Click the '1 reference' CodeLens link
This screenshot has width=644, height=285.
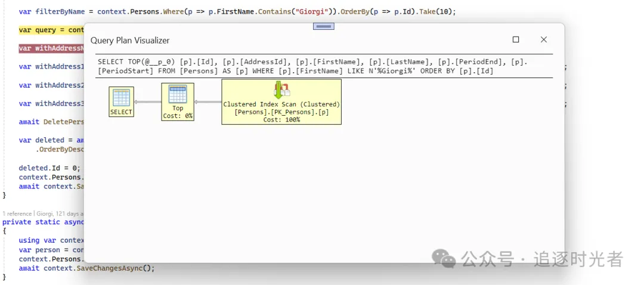pyautogui.click(x=17, y=213)
